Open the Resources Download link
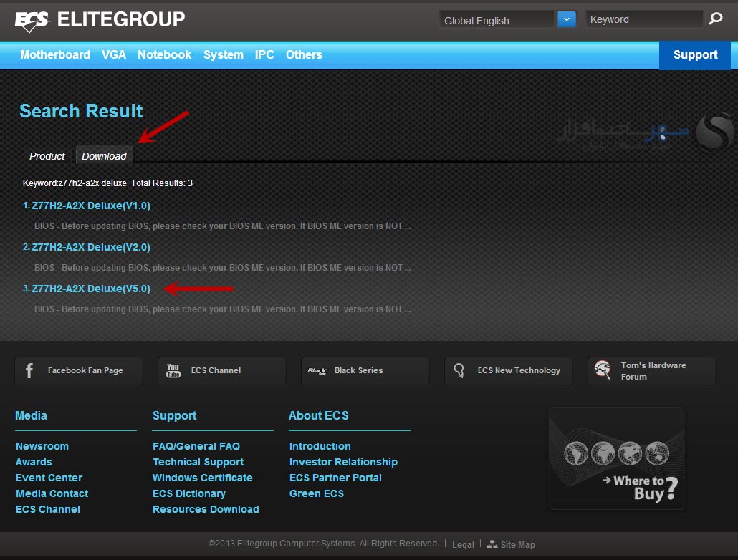The image size is (738, 560). tap(206, 509)
